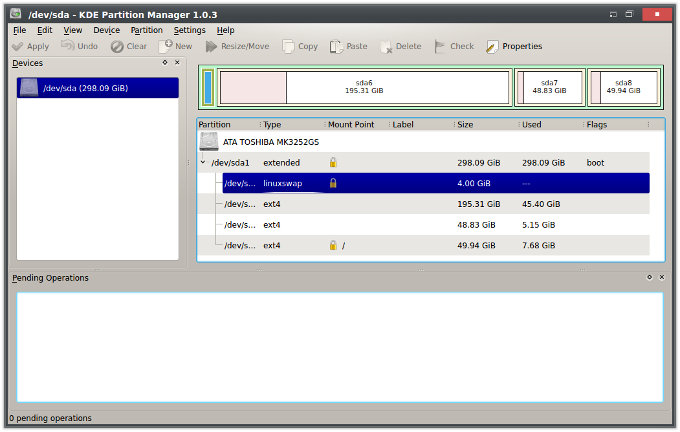Screen dimensions: 680x432
Task: Open the Device menu
Action: tap(107, 30)
